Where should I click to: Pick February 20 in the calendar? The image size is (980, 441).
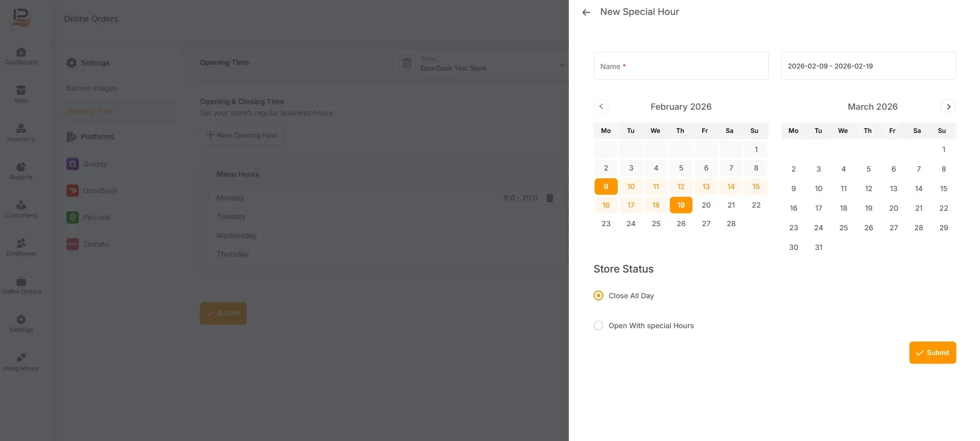tap(706, 205)
